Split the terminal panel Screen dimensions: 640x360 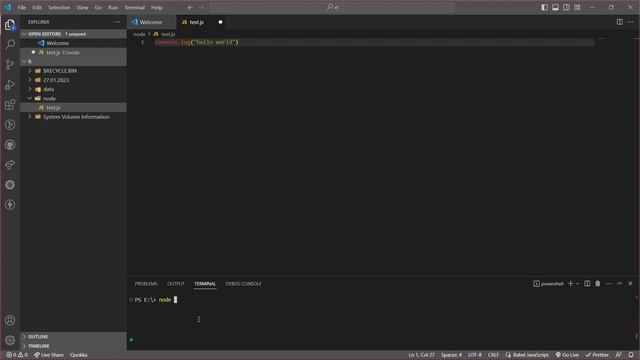pyautogui.click(x=587, y=284)
